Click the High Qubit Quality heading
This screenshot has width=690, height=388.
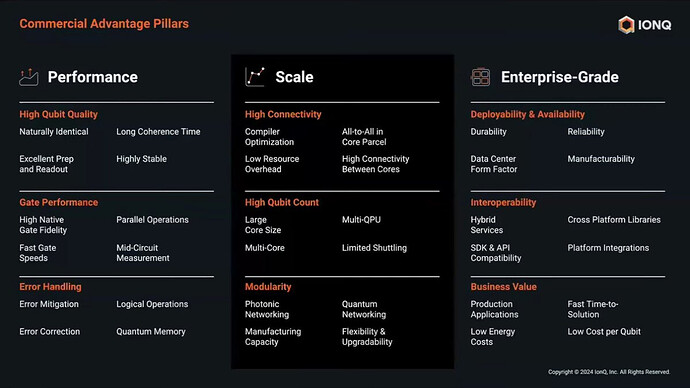point(59,114)
